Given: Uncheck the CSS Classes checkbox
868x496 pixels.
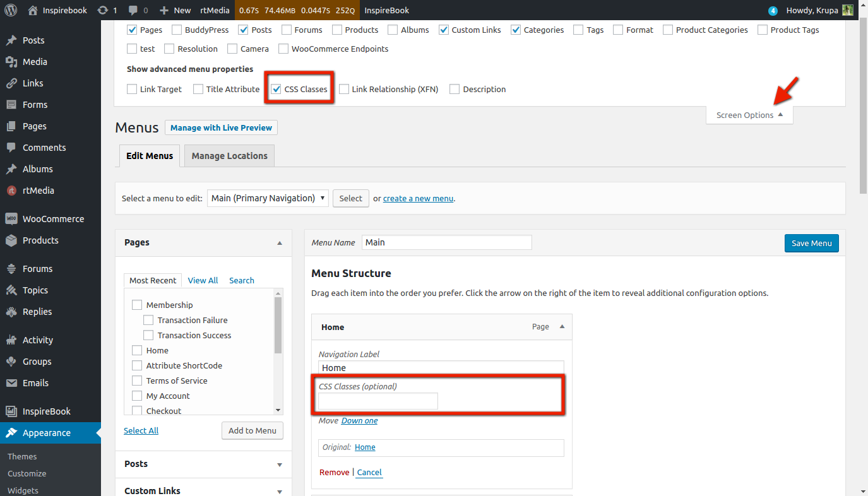Looking at the screenshot, I should [x=276, y=89].
